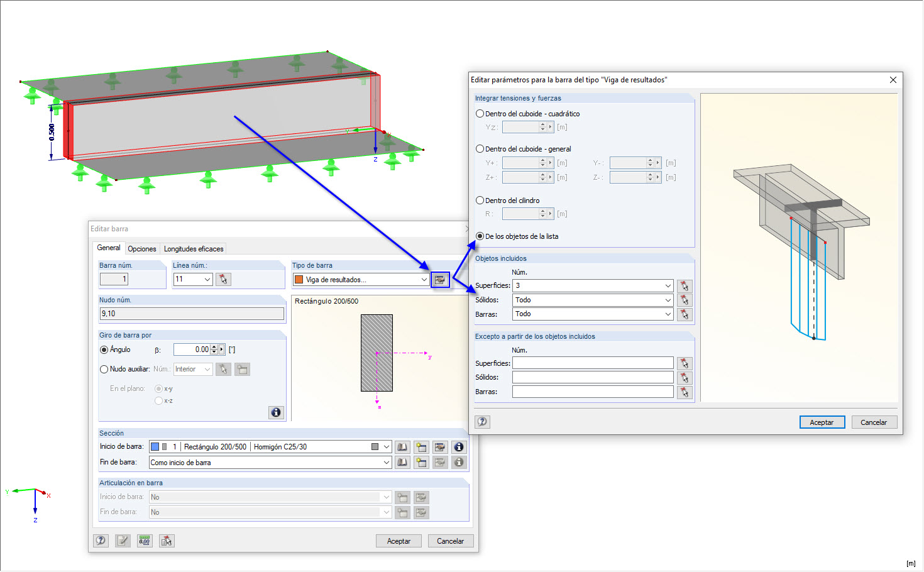Click units 0.00 icon in Editar barra
This screenshot has width=924, height=572.
145,541
